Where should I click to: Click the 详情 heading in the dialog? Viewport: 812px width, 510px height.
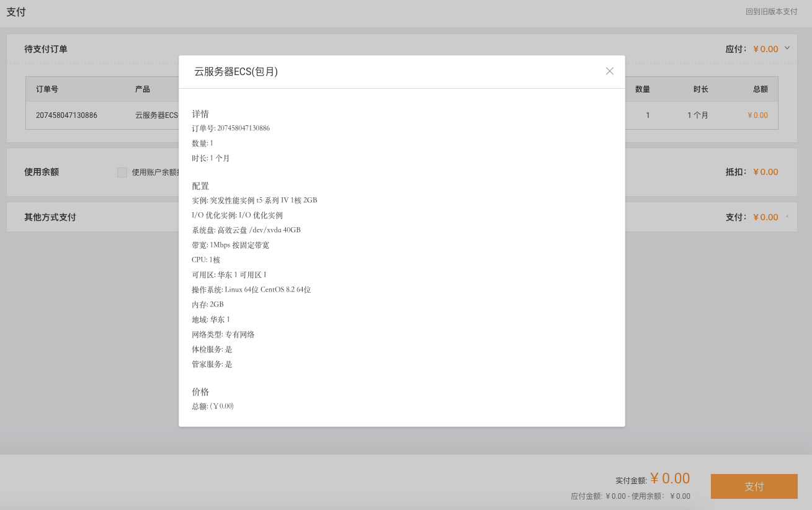pos(200,114)
